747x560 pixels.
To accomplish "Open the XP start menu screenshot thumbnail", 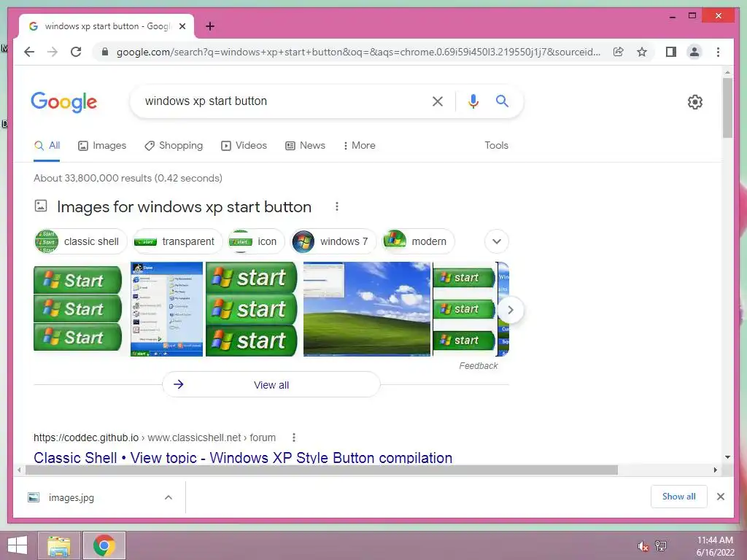I will 166,309.
